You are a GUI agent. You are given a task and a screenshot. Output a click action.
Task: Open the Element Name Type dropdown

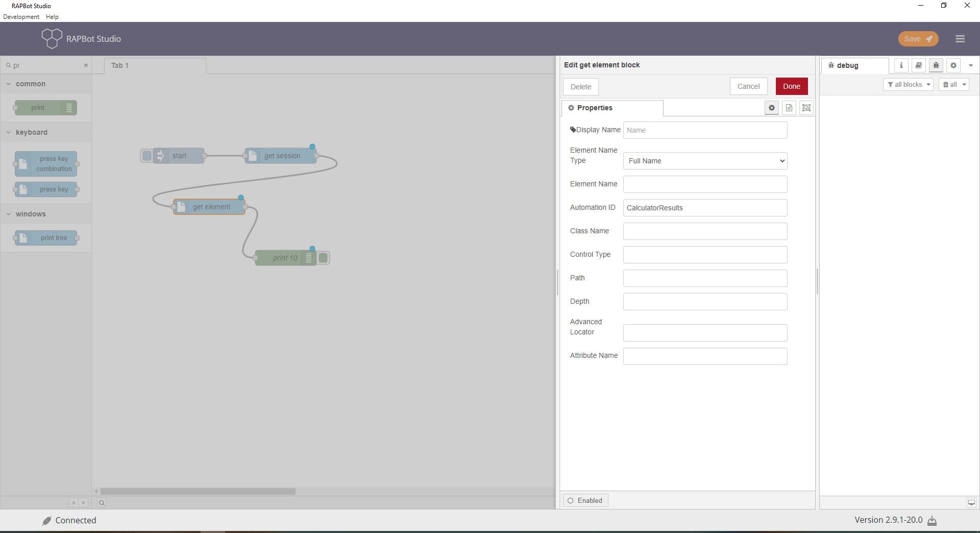pyautogui.click(x=705, y=161)
